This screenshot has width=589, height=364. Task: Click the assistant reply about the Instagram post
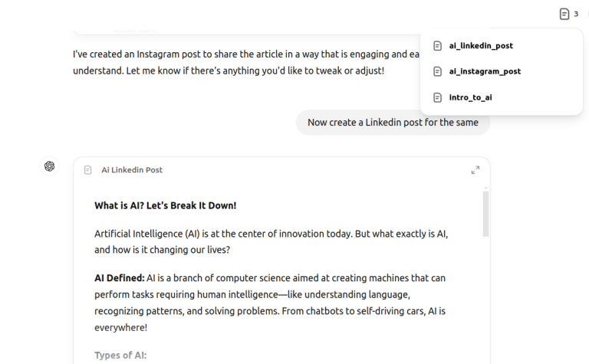(x=238, y=63)
